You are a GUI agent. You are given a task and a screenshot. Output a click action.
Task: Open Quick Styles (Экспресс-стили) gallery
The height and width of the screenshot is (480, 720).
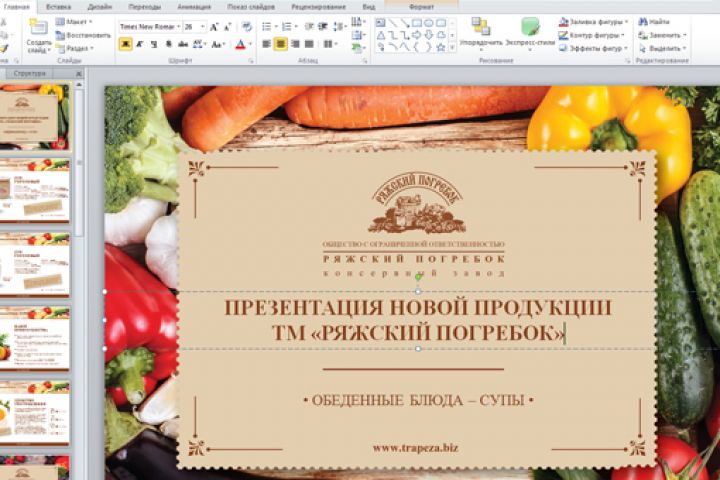[530, 34]
